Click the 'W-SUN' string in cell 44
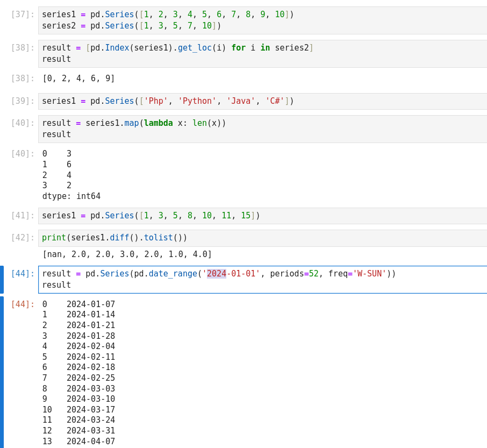 [369, 274]
